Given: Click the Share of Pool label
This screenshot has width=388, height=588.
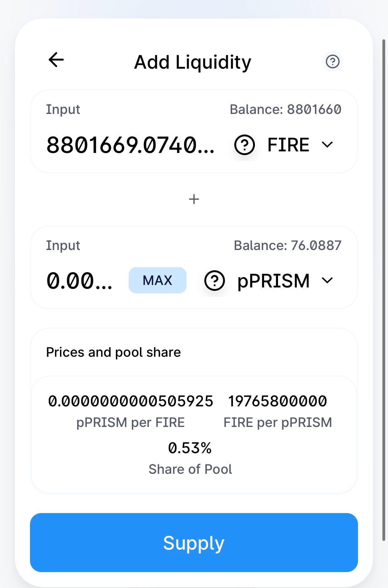Looking at the screenshot, I should click(x=190, y=469).
